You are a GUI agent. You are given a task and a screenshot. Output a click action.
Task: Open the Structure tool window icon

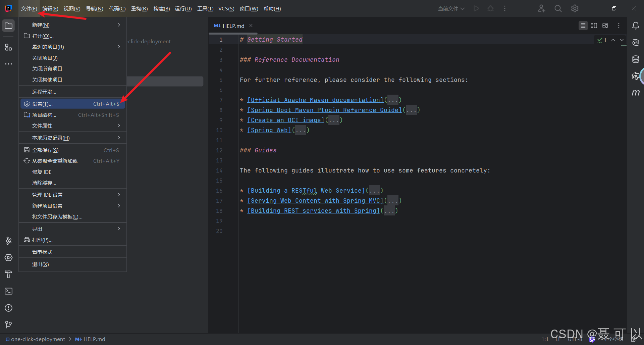point(8,47)
